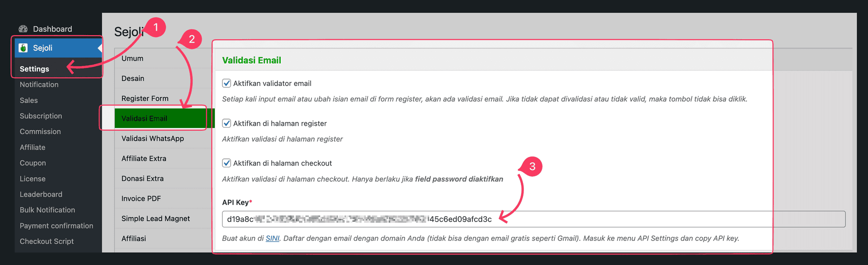
Task: Open the Subscription submenu
Action: pyautogui.click(x=41, y=116)
